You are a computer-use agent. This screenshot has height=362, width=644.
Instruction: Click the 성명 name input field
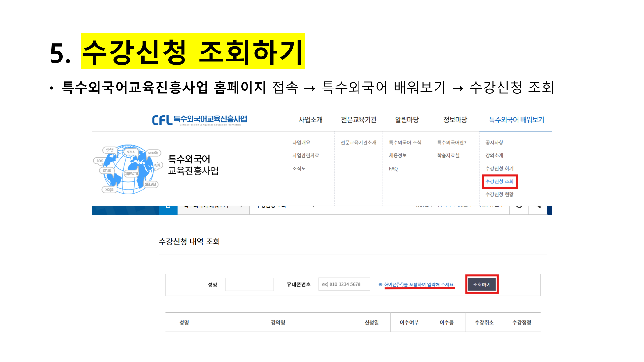pos(249,284)
